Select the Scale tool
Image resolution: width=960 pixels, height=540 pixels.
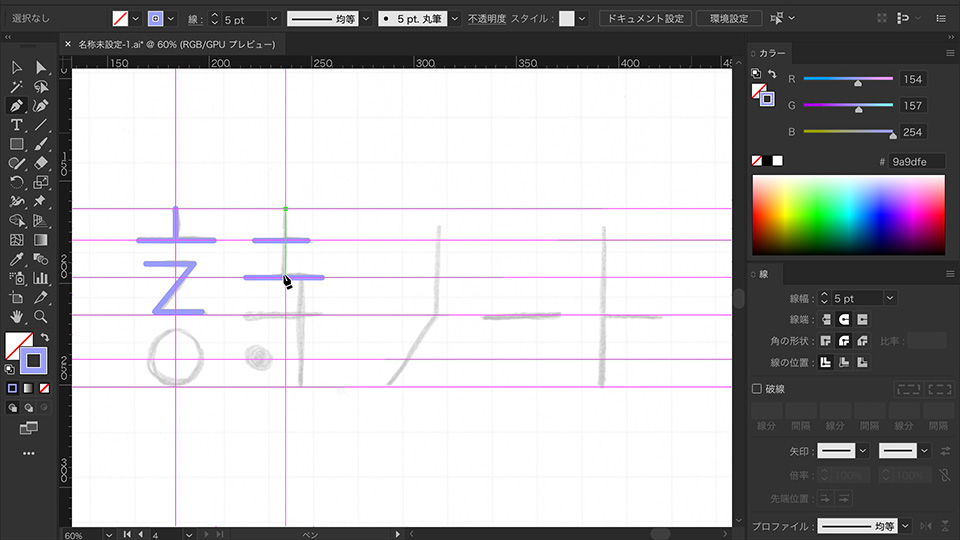click(40, 182)
